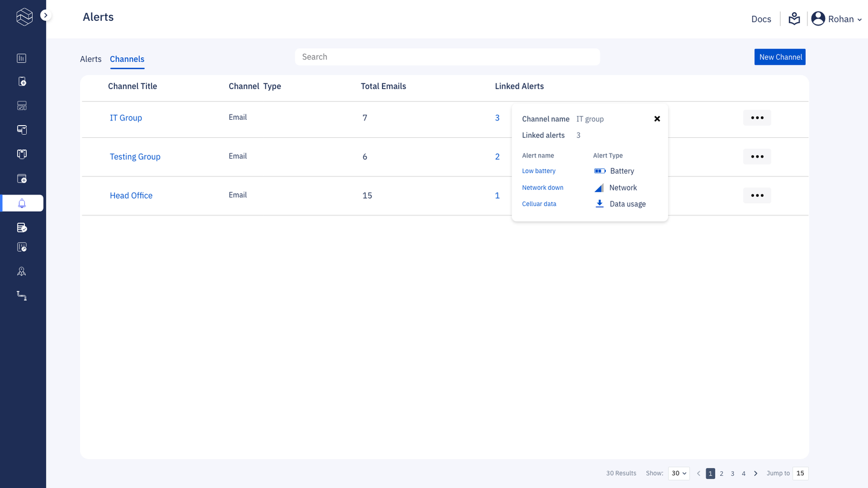Expand the sidebar with the arrow button
This screenshot has height=488, width=868.
pos(45,16)
